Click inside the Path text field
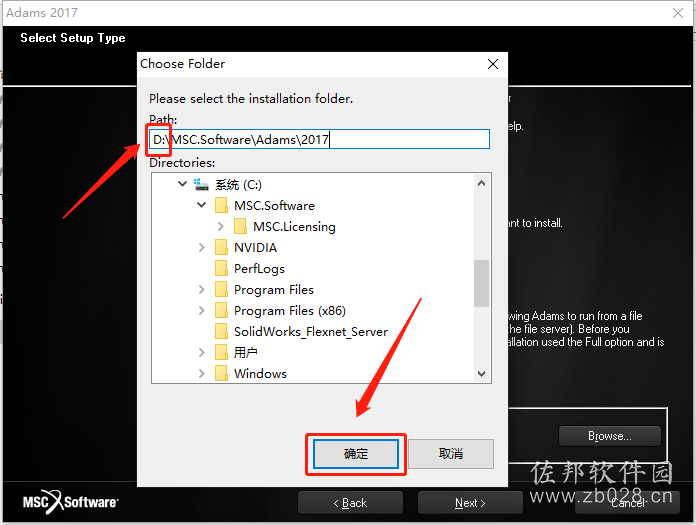This screenshot has width=696, height=525. pos(319,140)
